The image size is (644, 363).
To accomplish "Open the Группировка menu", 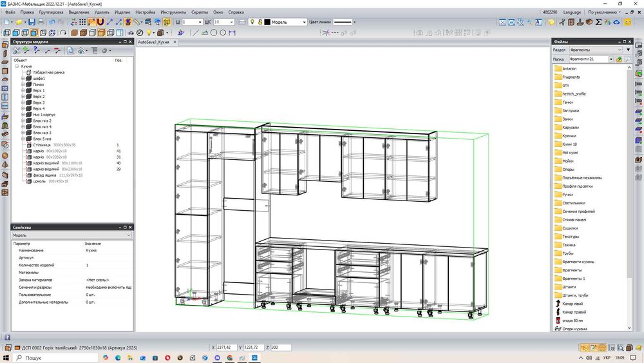I will point(52,12).
